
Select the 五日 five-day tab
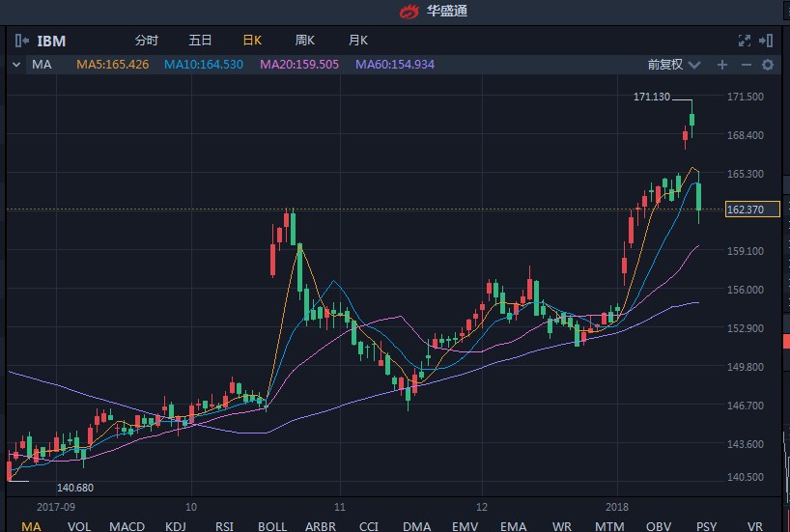coord(200,41)
